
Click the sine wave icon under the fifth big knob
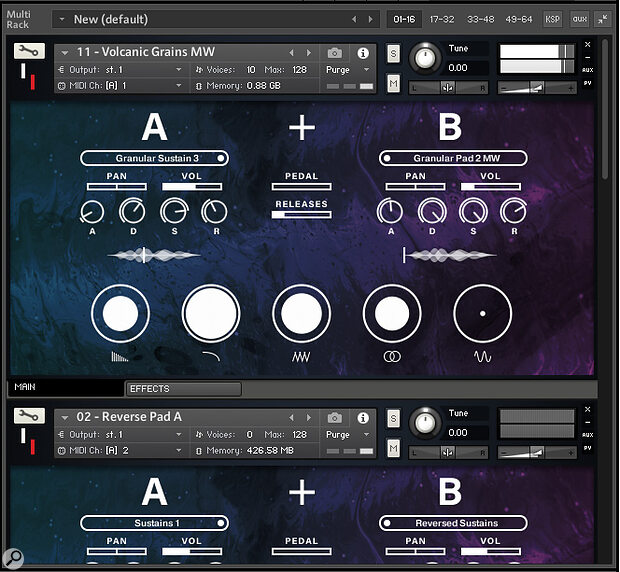[483, 357]
